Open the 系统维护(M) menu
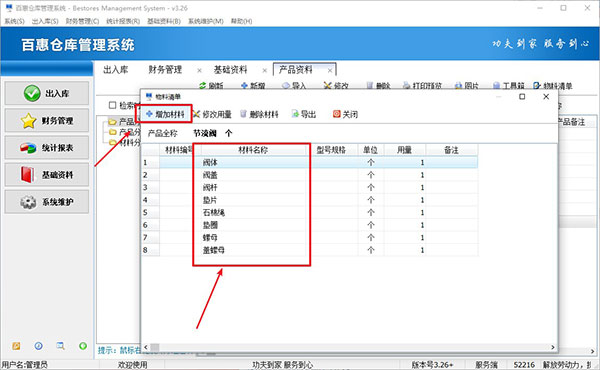Image resolution: width=600 pixels, height=370 pixels. 205,21
